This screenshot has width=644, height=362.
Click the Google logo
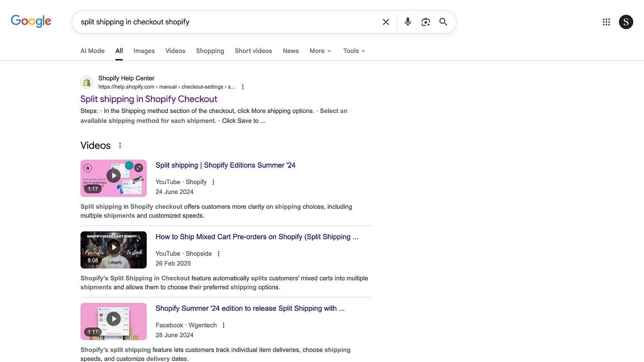pos(31,21)
